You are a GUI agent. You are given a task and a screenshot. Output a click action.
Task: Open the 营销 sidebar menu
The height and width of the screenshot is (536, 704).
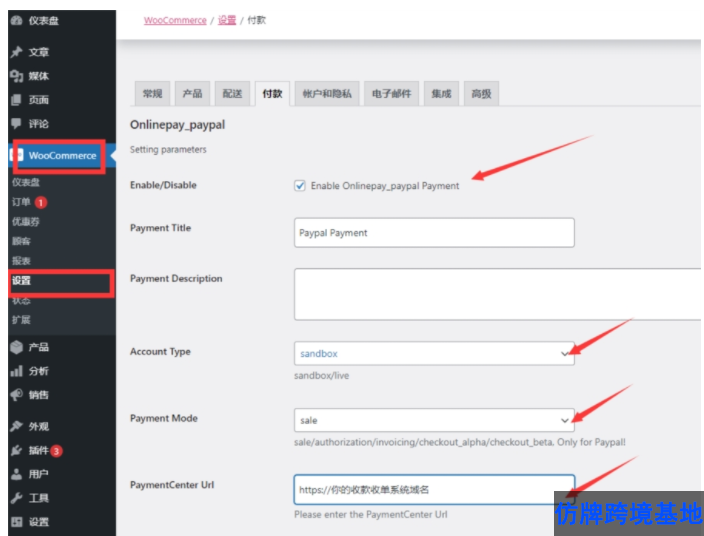(39, 395)
